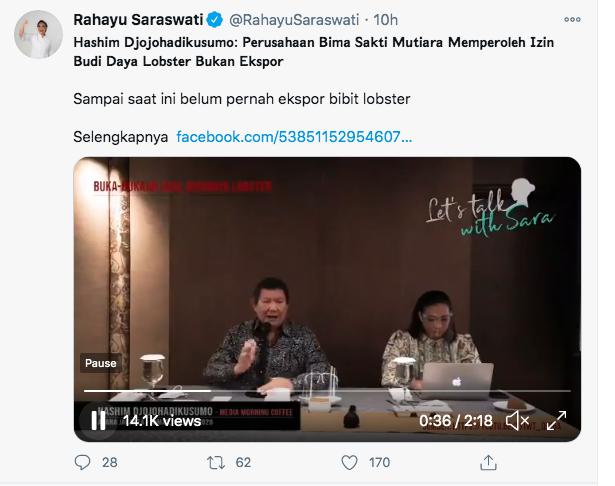Seek on the video progress bar
This screenshot has width=615, height=486.
(x=327, y=391)
